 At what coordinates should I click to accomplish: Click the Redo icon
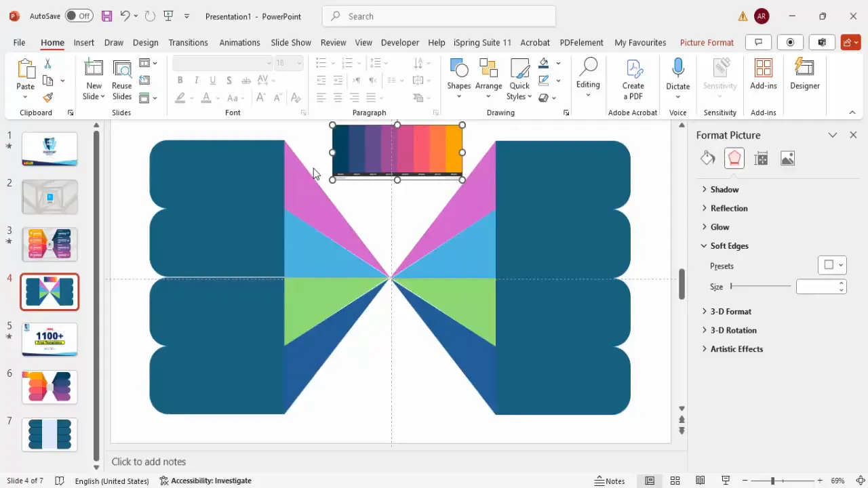150,16
